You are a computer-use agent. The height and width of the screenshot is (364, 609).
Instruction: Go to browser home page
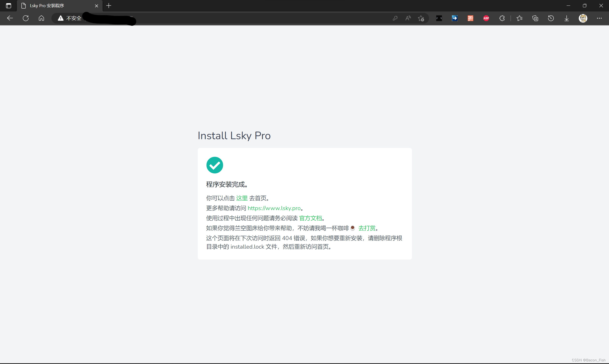pos(41,18)
